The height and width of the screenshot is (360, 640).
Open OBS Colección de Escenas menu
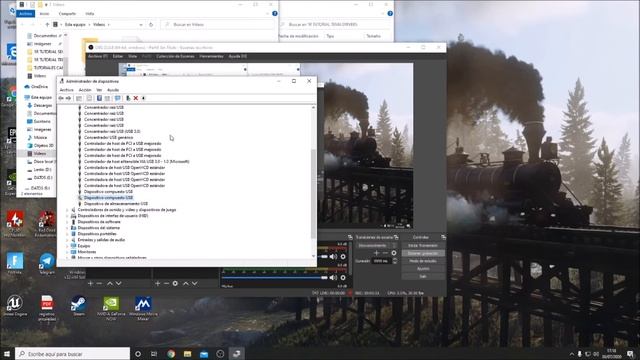pos(176,56)
